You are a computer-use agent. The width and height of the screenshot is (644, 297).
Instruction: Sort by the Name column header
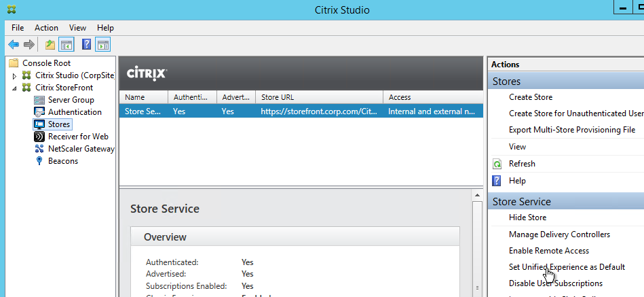[144, 97]
